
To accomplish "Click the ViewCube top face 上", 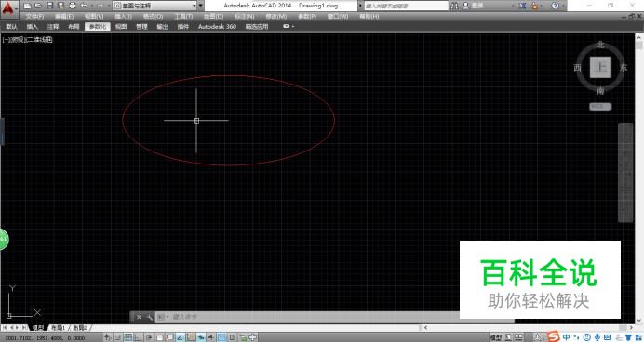I will (x=600, y=67).
